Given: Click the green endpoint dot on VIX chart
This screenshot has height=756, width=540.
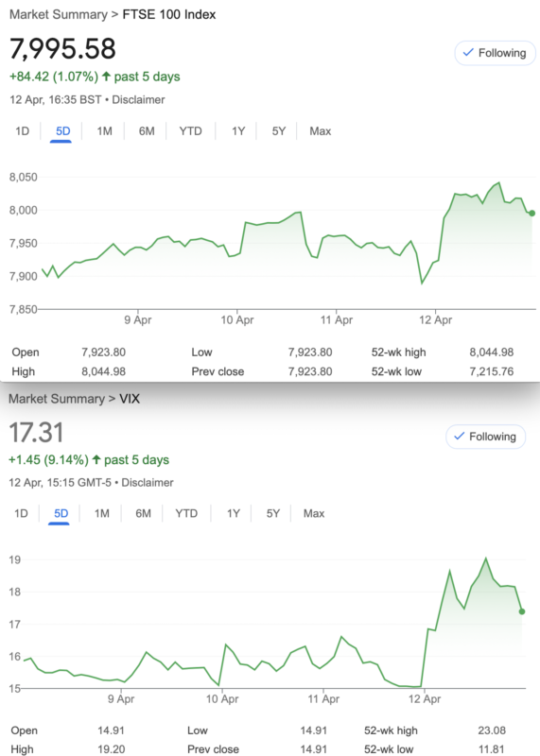Looking at the screenshot, I should click(x=522, y=611).
